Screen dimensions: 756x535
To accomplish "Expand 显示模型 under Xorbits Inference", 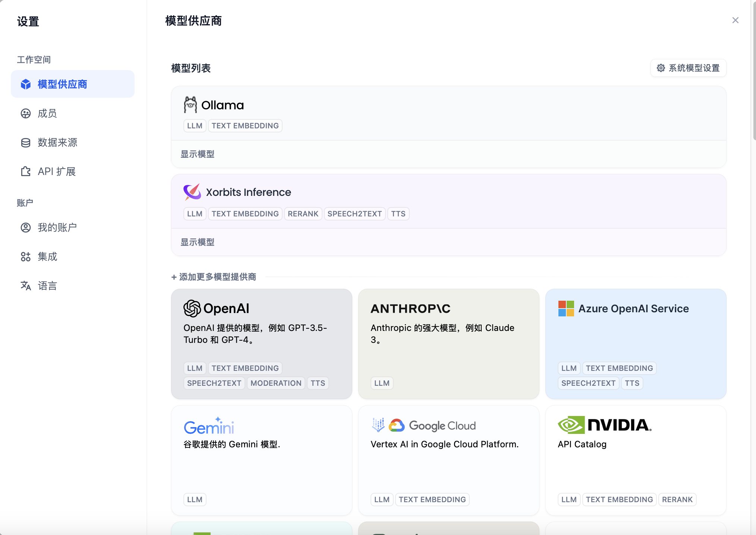I will click(198, 242).
